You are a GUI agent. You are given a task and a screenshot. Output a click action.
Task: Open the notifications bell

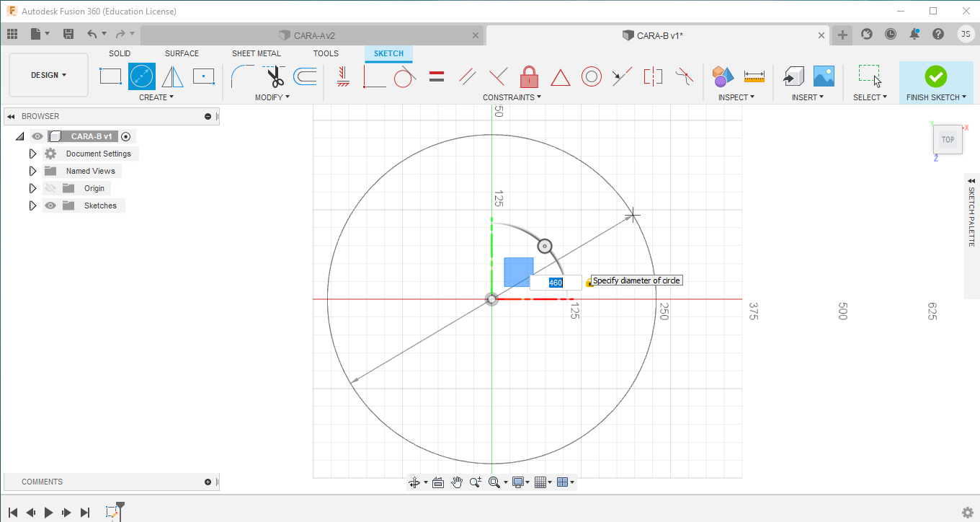pyautogui.click(x=914, y=34)
